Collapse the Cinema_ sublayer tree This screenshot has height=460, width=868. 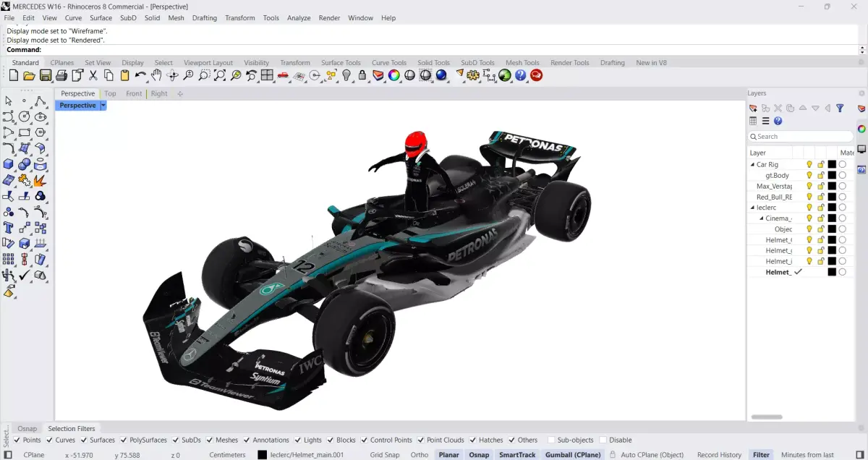click(762, 218)
